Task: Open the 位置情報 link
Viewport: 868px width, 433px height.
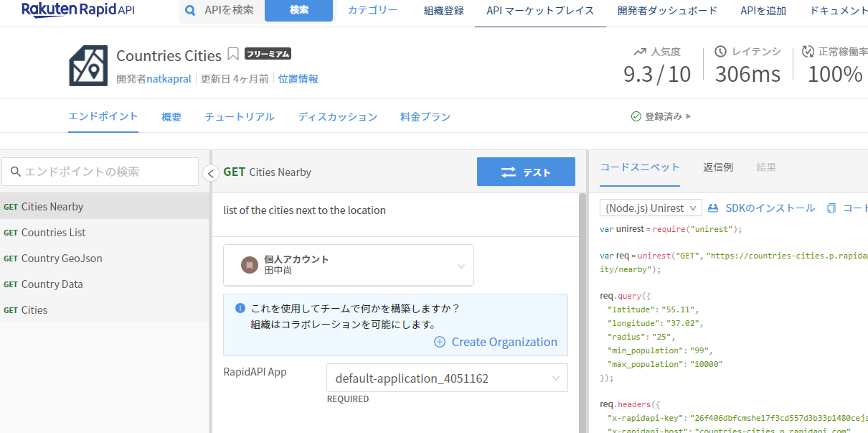Action: tap(298, 79)
